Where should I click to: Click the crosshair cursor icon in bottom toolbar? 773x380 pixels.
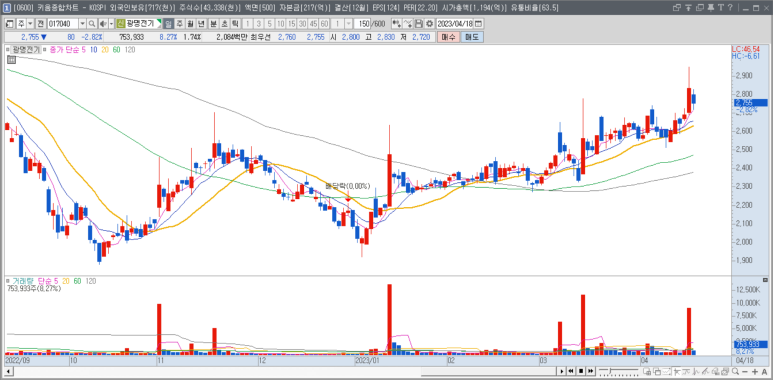pyautogui.click(x=677, y=371)
